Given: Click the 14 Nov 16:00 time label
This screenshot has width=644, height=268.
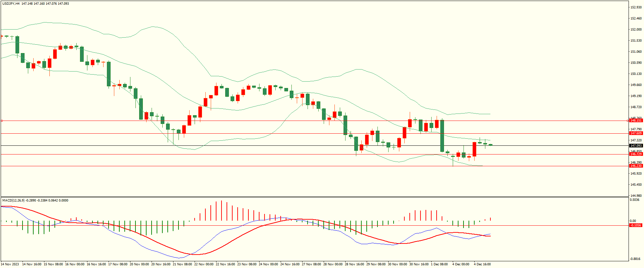Looking at the screenshot, I should [x=32, y=264].
